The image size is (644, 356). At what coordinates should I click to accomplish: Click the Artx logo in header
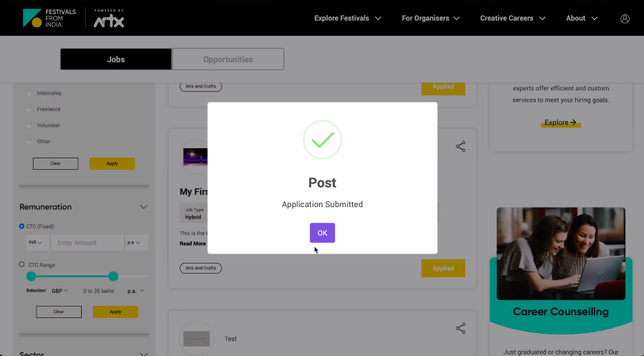[x=108, y=19]
